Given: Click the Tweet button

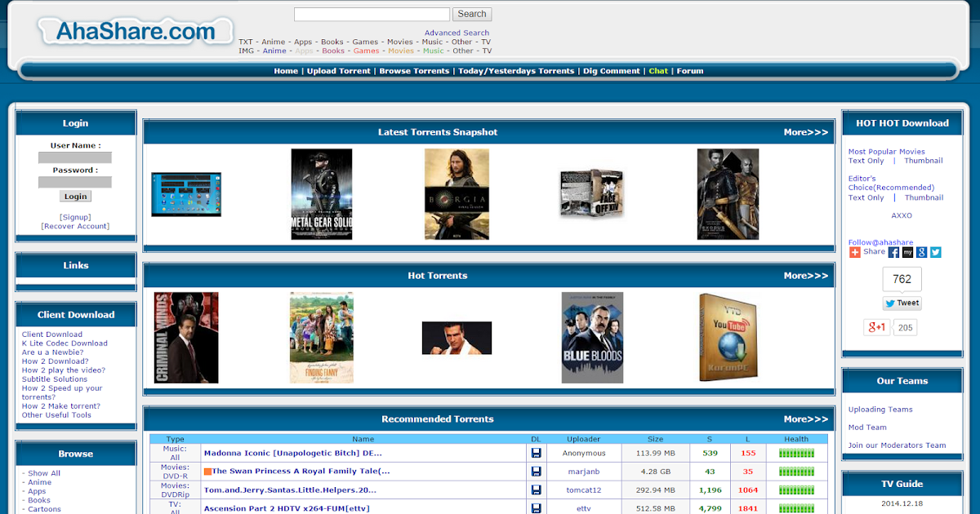Looking at the screenshot, I should pos(902,303).
